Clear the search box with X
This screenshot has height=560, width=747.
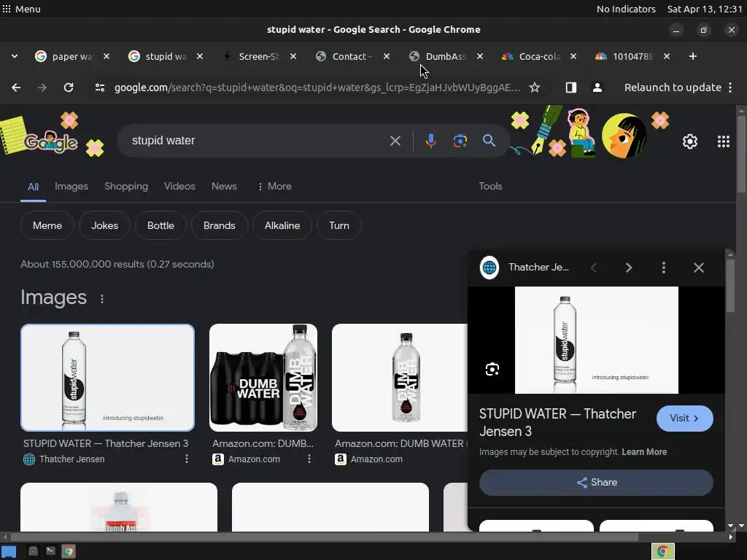(x=395, y=141)
